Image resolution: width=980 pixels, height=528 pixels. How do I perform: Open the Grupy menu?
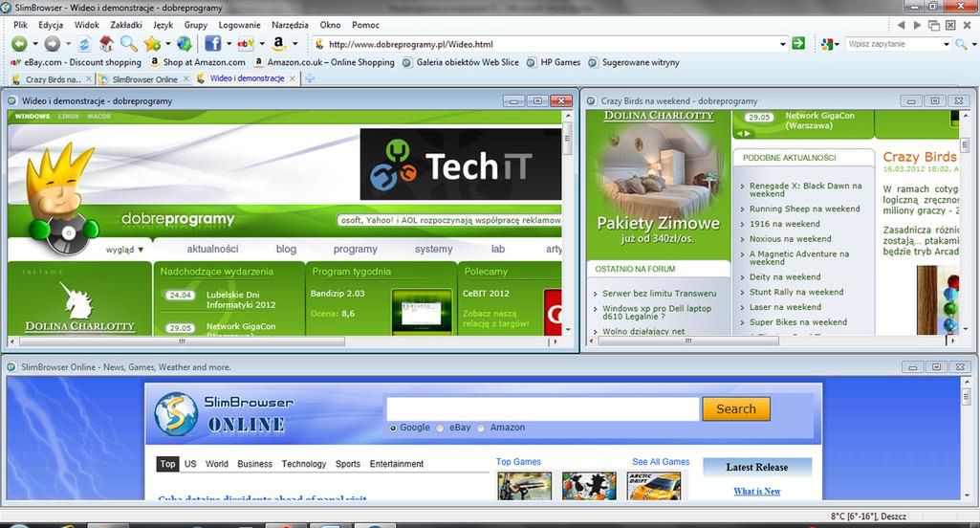tap(196, 25)
